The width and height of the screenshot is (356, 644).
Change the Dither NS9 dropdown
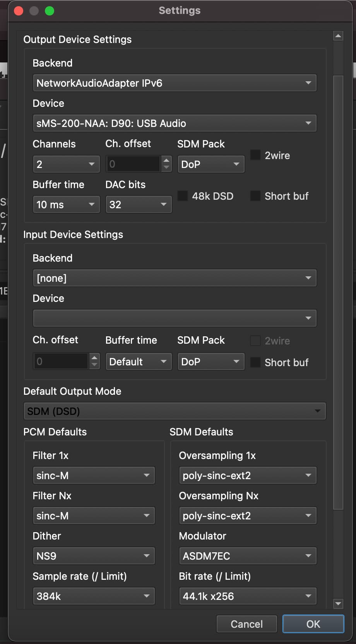[x=94, y=556]
